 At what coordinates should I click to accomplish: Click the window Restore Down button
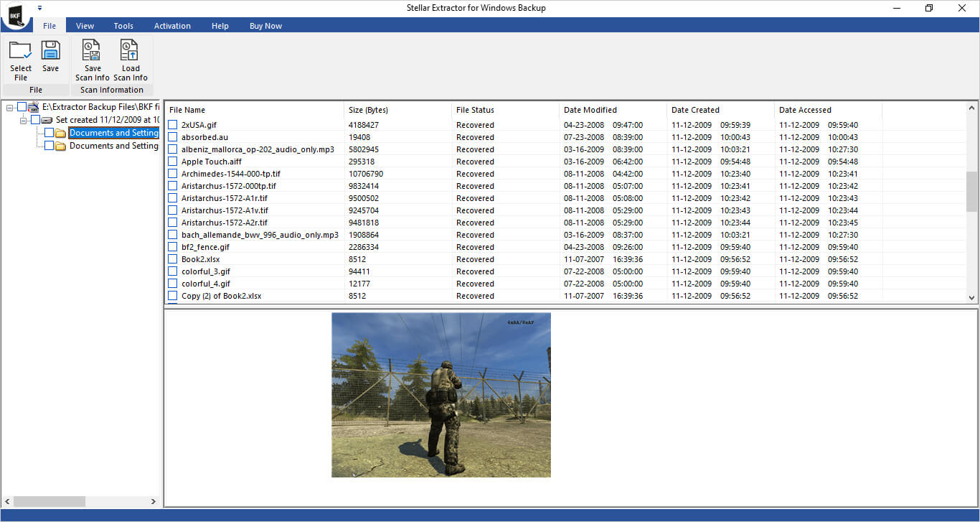click(929, 8)
